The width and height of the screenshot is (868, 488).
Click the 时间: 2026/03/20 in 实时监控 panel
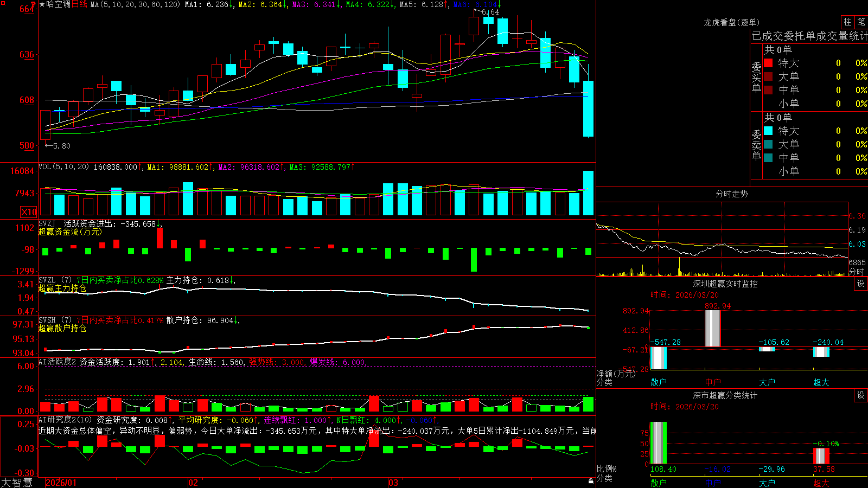click(685, 295)
